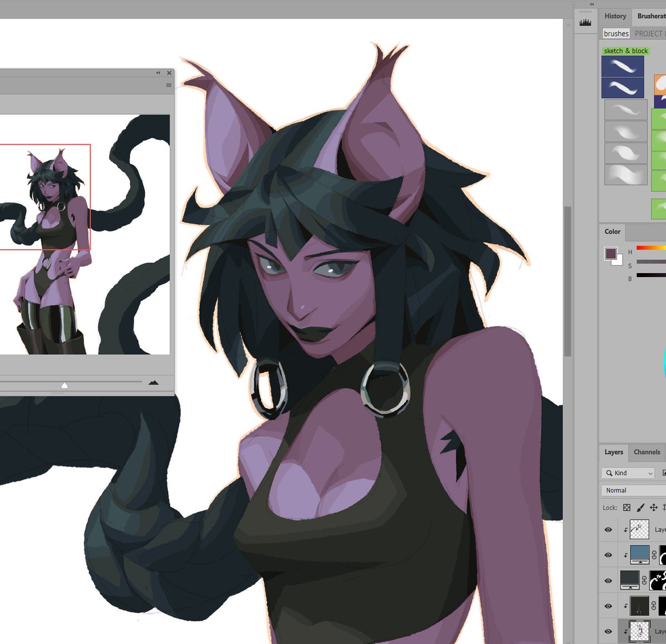Click the selected bottom layer thumbnail
Screen dimensions: 666x644
click(x=639, y=631)
